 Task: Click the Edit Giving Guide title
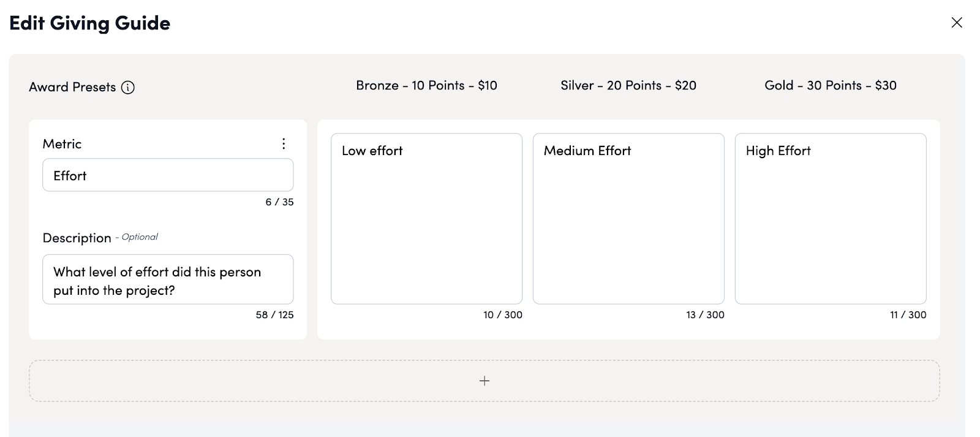pos(90,23)
